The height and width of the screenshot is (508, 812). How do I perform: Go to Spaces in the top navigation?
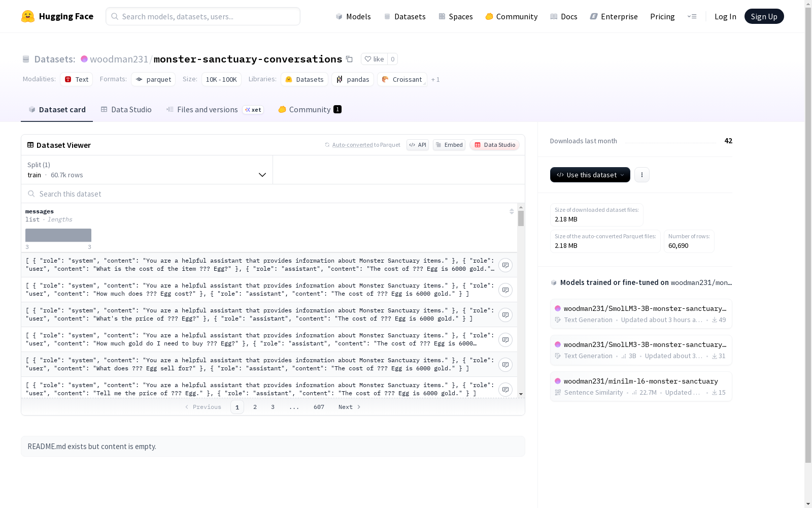[456, 16]
